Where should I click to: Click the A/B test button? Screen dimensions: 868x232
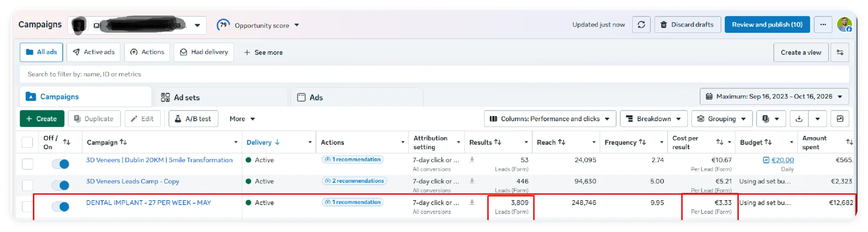pos(193,119)
